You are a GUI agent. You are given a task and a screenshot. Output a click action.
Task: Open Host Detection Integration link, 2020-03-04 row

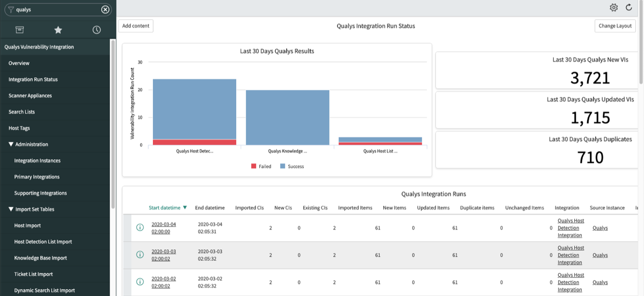[570, 228]
